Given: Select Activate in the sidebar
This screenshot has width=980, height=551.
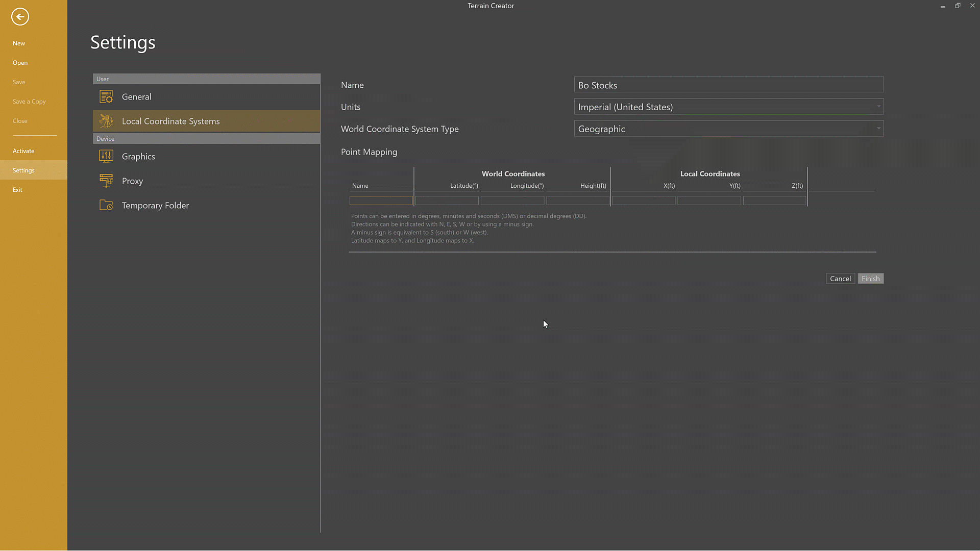Looking at the screenshot, I should tap(23, 151).
